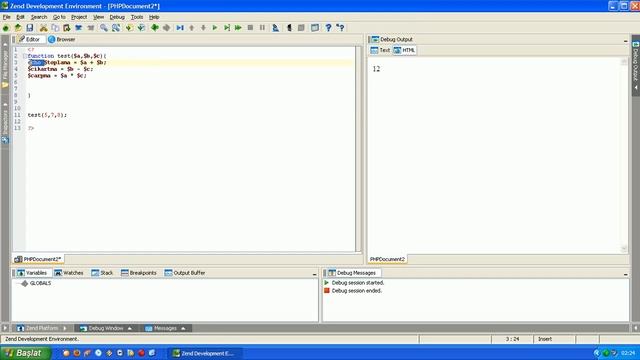The width and height of the screenshot is (640, 360).
Task: Open the Help menu
Action: coord(154,17)
